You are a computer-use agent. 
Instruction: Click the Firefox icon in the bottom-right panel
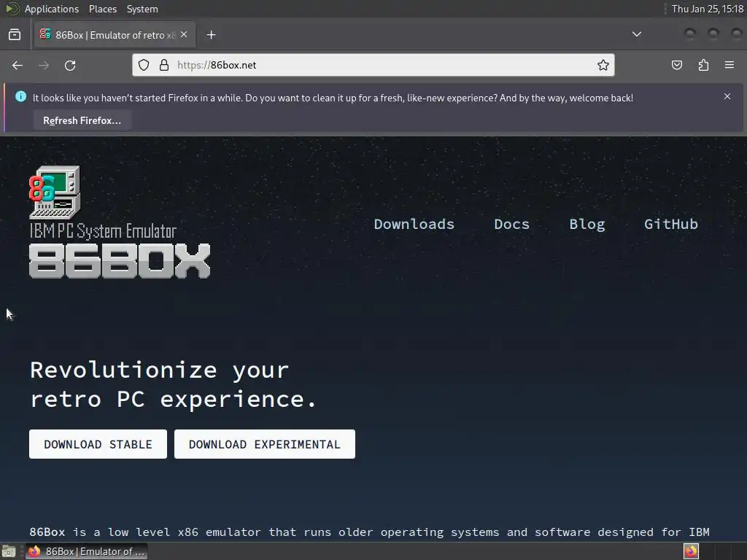click(x=691, y=551)
